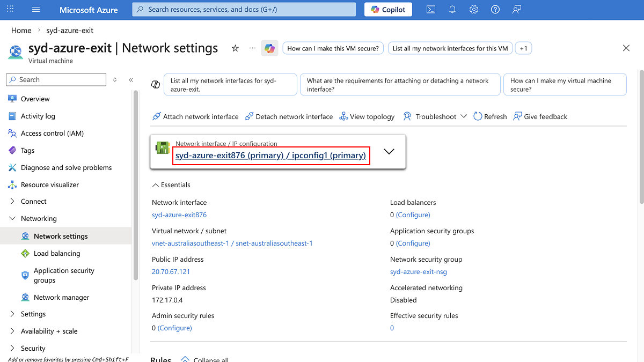Open View topology

pos(367,116)
